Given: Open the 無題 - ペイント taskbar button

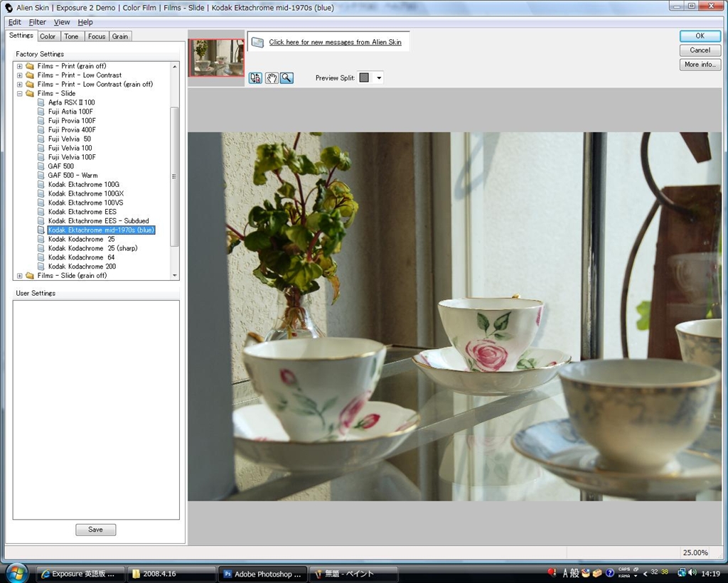Looking at the screenshot, I should coord(354,574).
